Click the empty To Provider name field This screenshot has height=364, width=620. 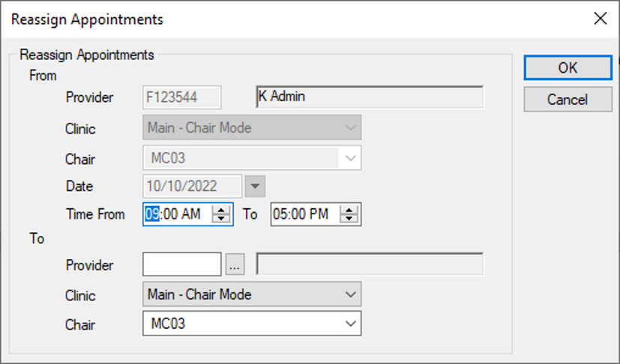pyautogui.click(x=370, y=264)
